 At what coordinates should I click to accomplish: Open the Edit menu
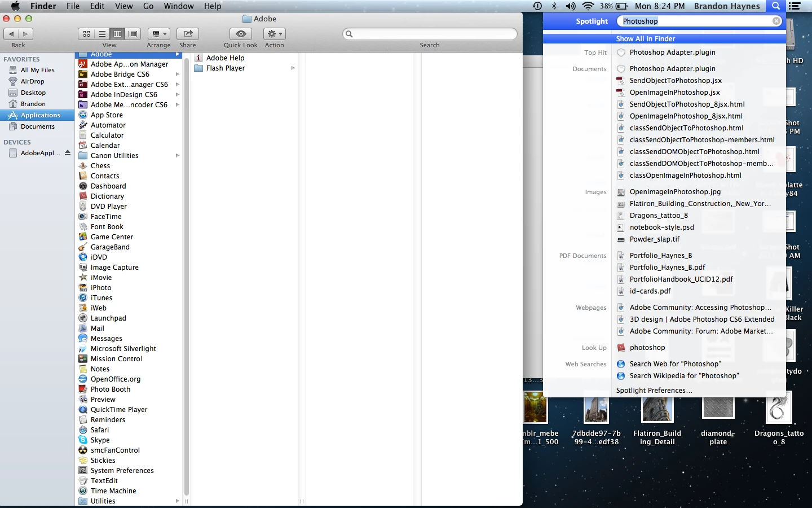pyautogui.click(x=98, y=6)
